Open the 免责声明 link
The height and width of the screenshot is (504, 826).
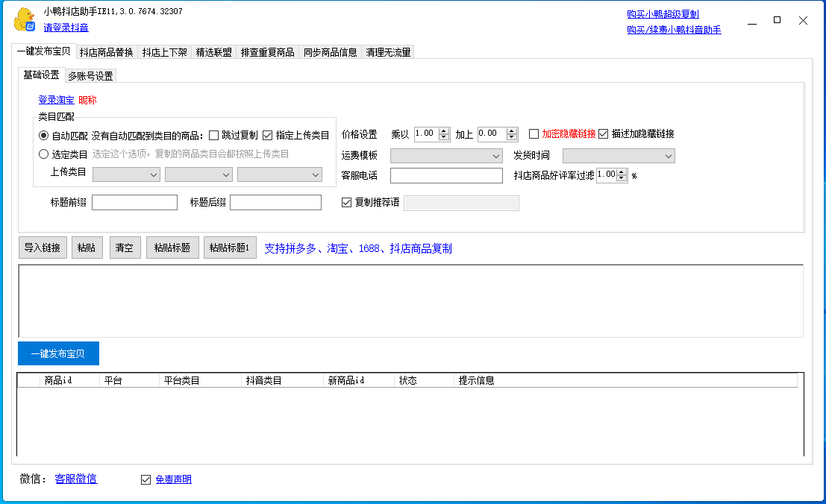tap(173, 480)
